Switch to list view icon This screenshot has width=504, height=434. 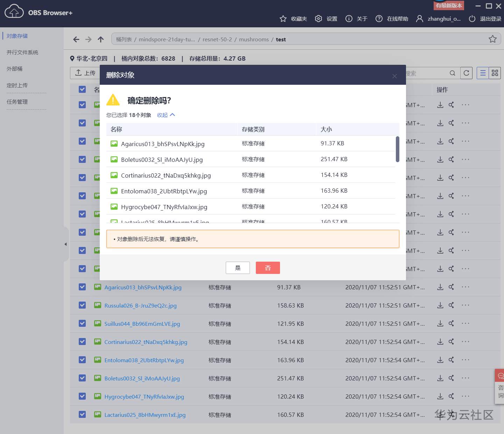coord(483,73)
